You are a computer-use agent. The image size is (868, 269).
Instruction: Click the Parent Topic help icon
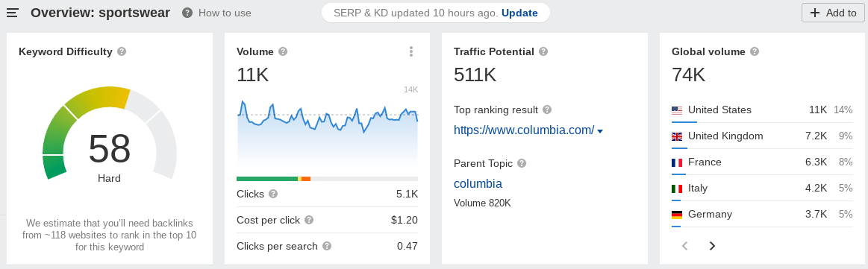click(522, 163)
